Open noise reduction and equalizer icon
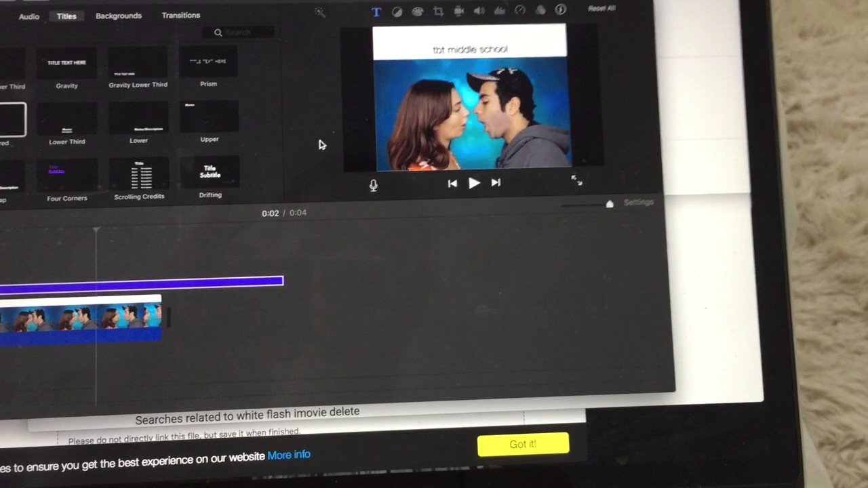Viewport: 868px width, 488px height. 500,11
